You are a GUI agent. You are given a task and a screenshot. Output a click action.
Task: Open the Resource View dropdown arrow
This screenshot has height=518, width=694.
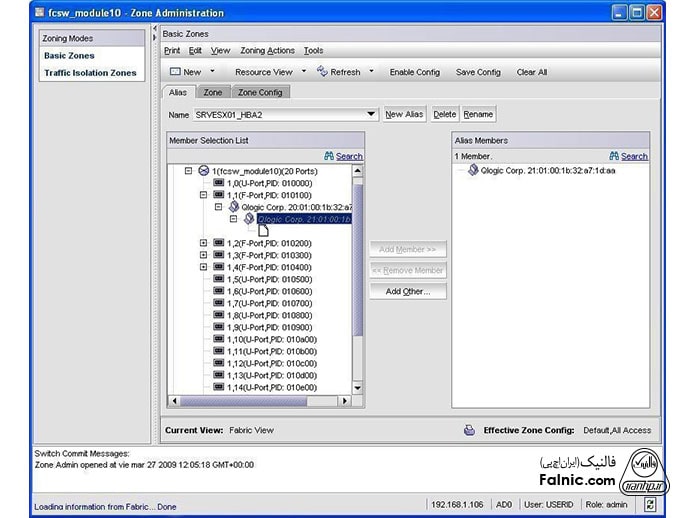304,72
